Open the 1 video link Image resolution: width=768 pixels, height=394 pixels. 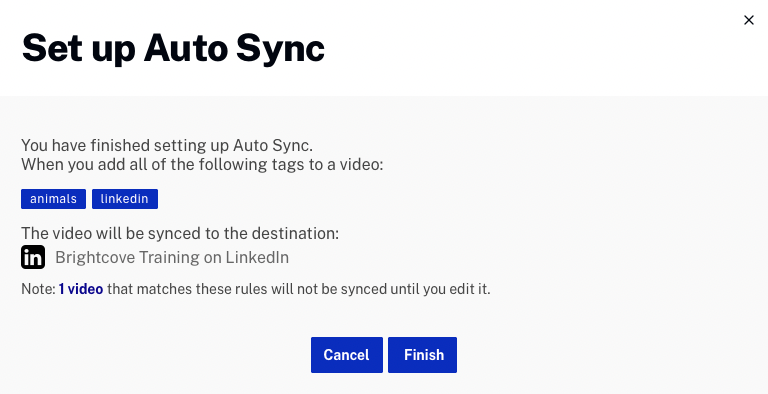[x=81, y=289]
